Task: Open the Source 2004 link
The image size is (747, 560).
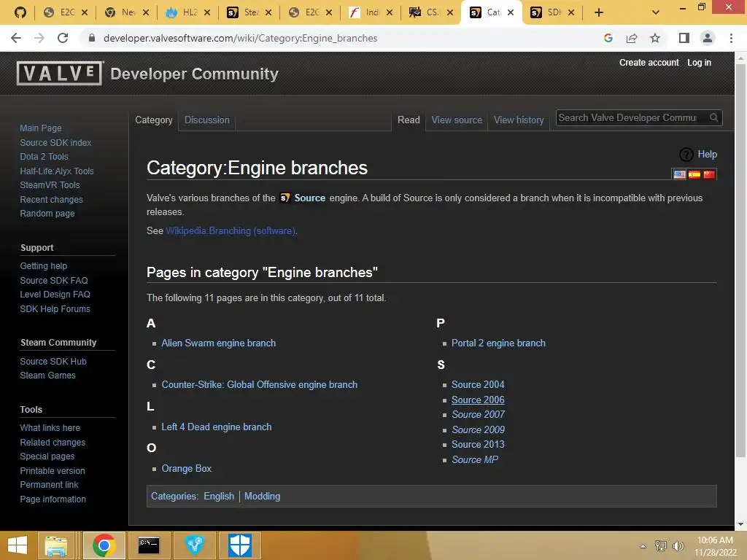Action: [478, 385]
